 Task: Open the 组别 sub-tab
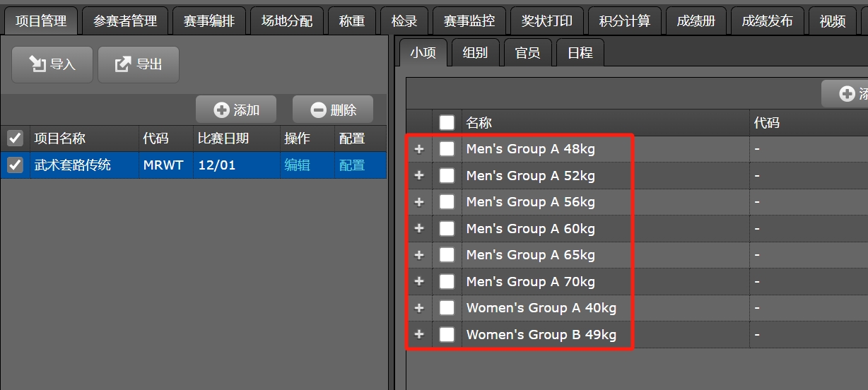[x=475, y=53]
